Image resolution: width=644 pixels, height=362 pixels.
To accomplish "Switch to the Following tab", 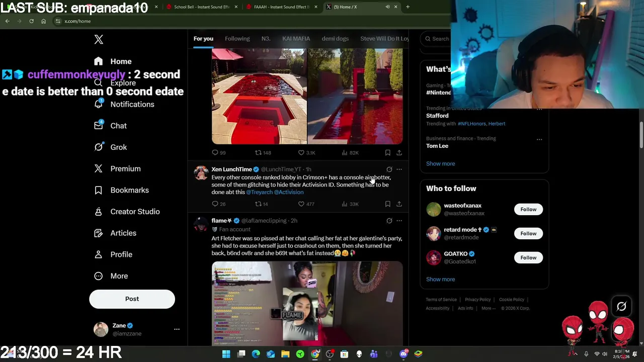I will click(x=237, y=39).
